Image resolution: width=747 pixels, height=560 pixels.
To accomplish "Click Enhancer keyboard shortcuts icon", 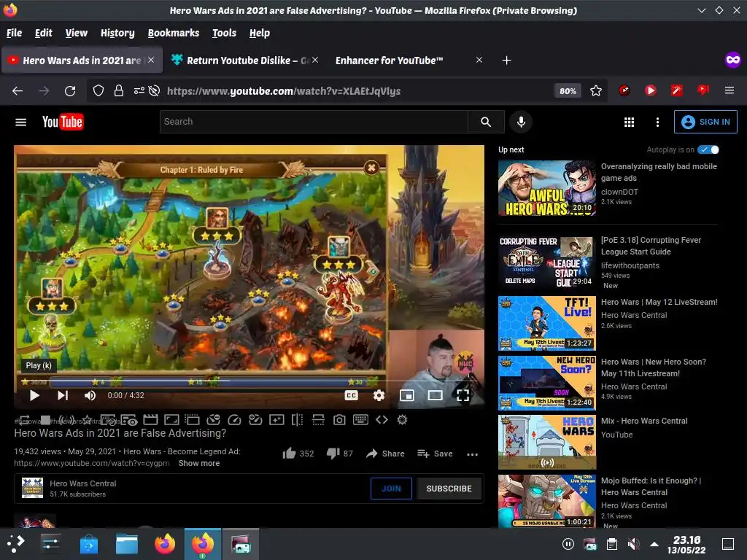I will [x=360, y=419].
